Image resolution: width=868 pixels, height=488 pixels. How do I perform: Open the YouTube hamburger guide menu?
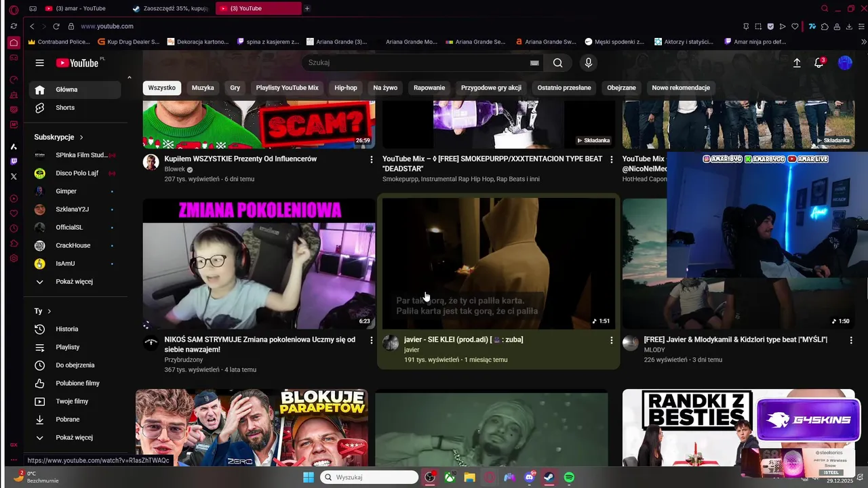tap(40, 63)
